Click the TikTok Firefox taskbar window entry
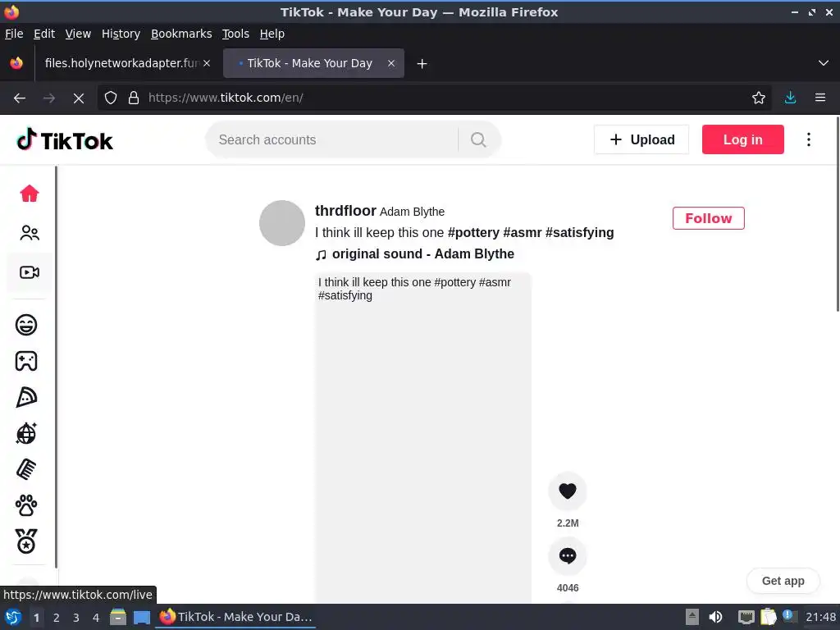Image resolution: width=840 pixels, height=630 pixels. coord(236,617)
